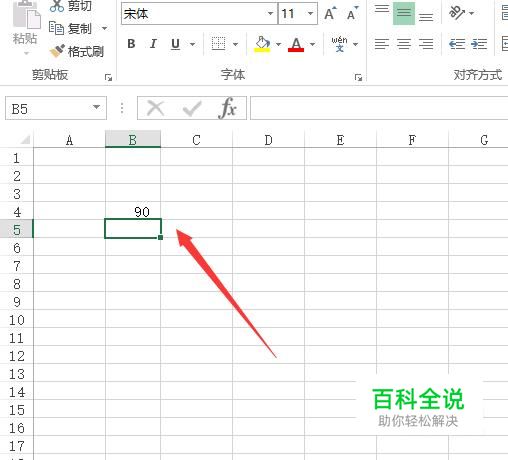Select row 1 header

coord(17,158)
